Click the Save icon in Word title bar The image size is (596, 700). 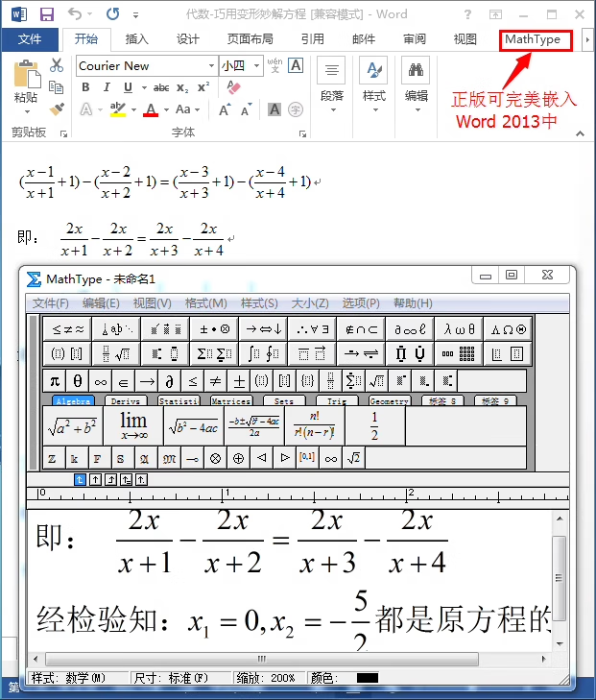click(47, 14)
